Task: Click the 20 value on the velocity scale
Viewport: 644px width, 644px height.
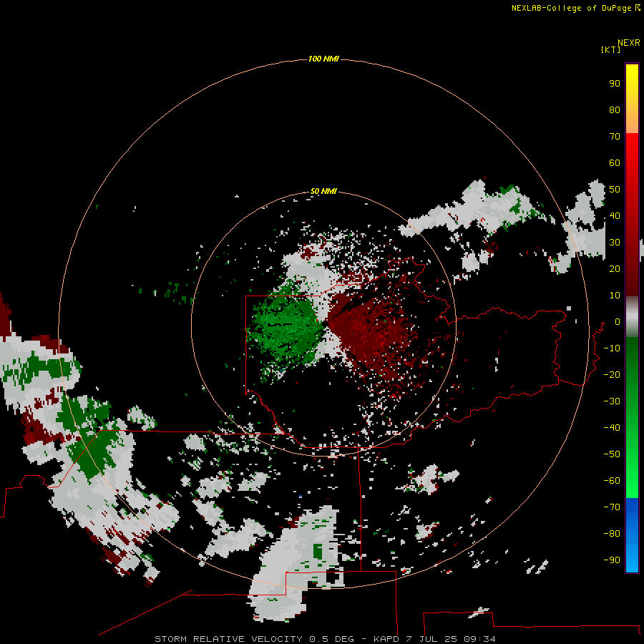Action: (615, 269)
